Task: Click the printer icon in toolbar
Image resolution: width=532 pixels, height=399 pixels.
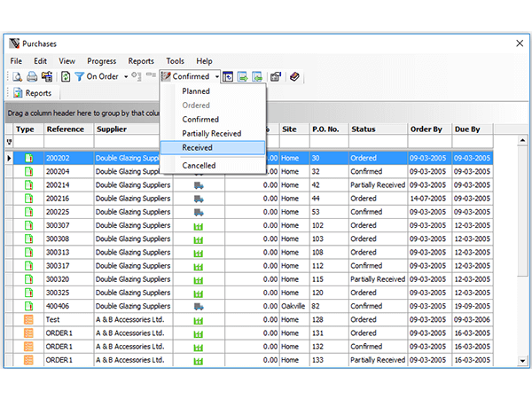Action: (31, 77)
